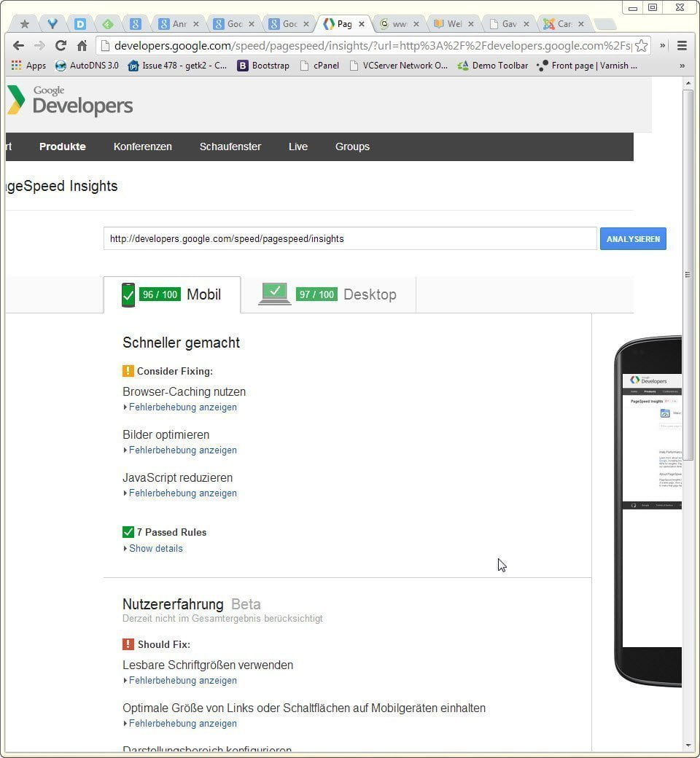
Task: Switch to the pinned blue D tab
Action: click(80, 23)
